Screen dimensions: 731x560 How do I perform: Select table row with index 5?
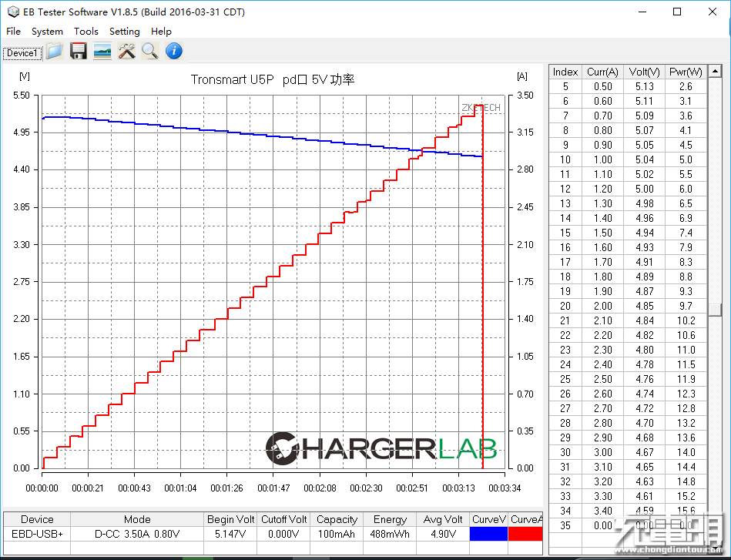click(x=628, y=86)
